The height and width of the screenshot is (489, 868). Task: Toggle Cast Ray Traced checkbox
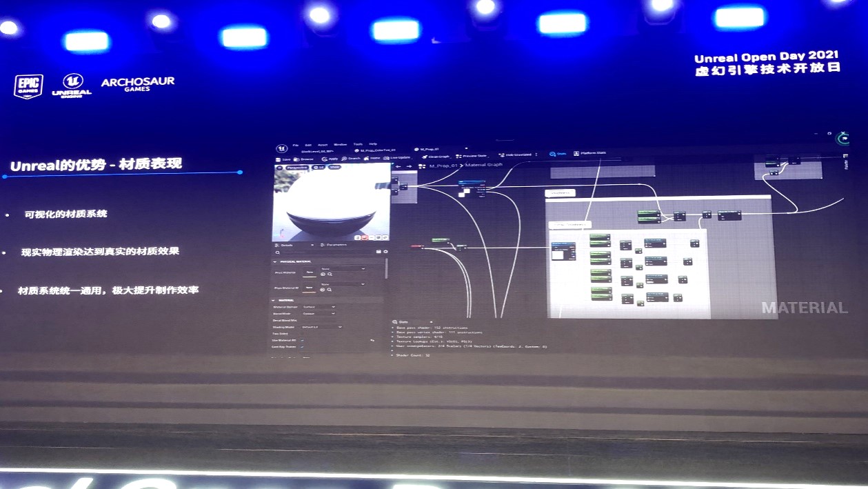tap(302, 347)
